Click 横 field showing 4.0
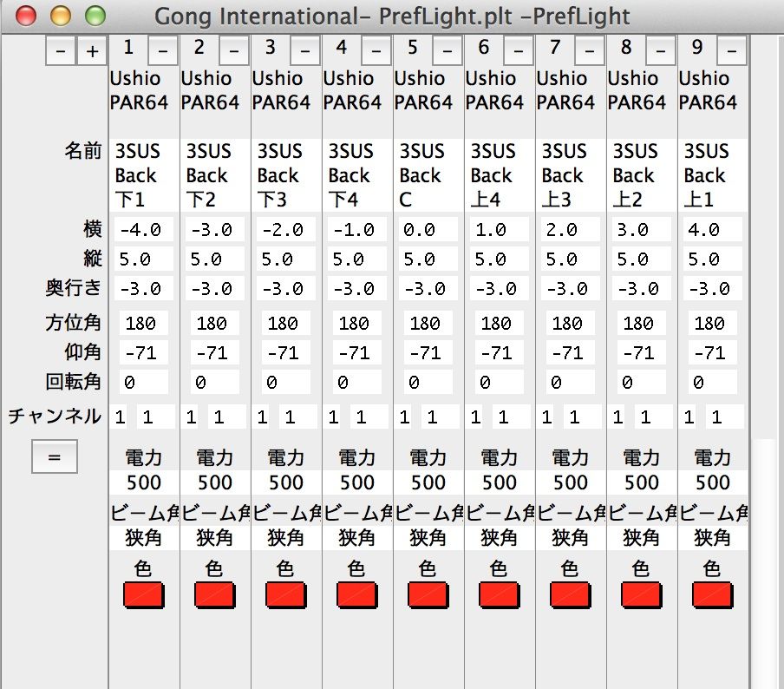Viewport: 784px width, 689px height. click(x=713, y=230)
